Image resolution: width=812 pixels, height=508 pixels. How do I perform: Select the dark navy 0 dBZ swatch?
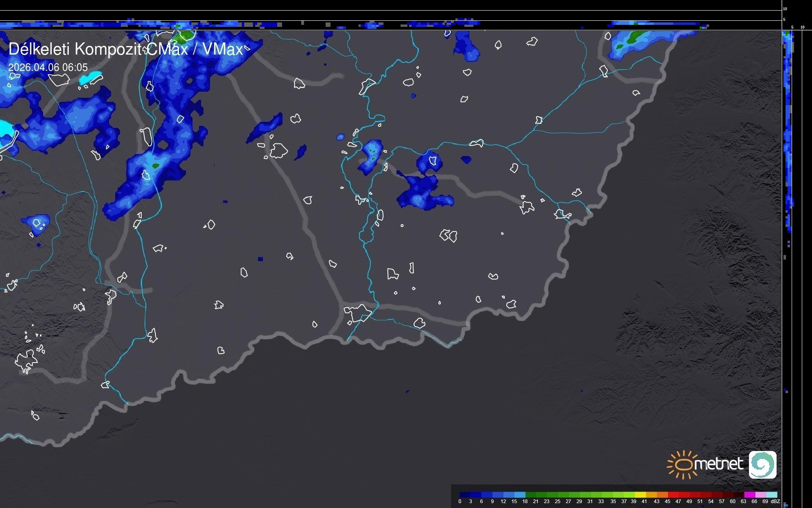pyautogui.click(x=465, y=495)
